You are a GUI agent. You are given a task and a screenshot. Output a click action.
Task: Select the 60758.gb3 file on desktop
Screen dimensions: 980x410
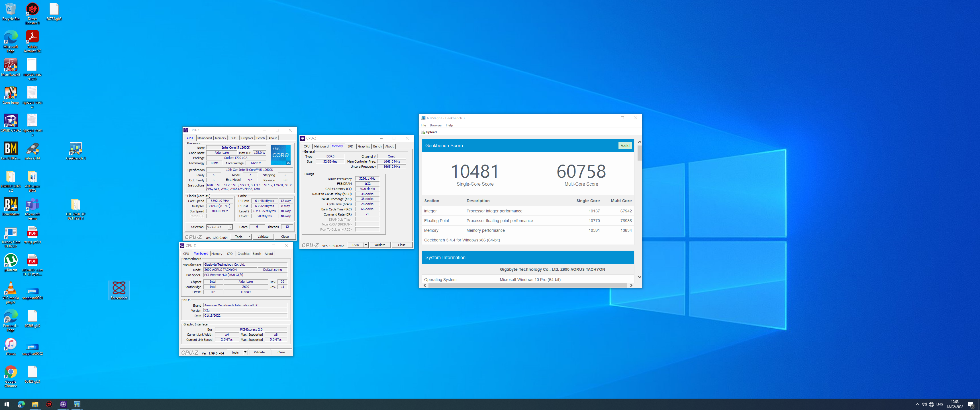54,12
